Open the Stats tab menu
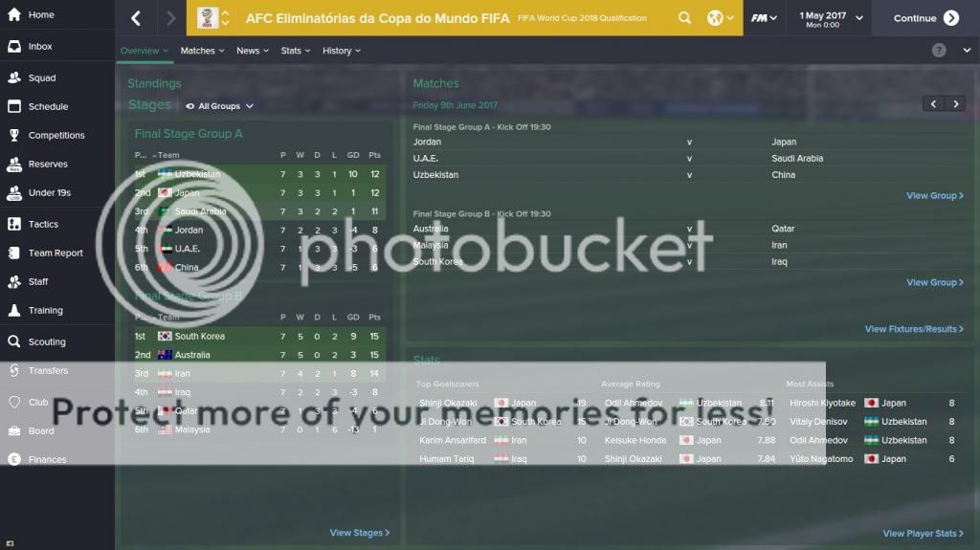The image size is (980, 550). [295, 51]
